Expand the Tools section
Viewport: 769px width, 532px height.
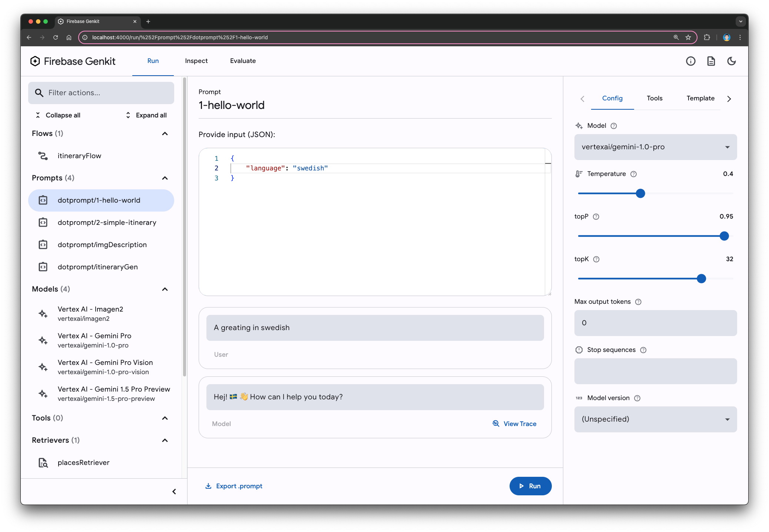pos(165,418)
